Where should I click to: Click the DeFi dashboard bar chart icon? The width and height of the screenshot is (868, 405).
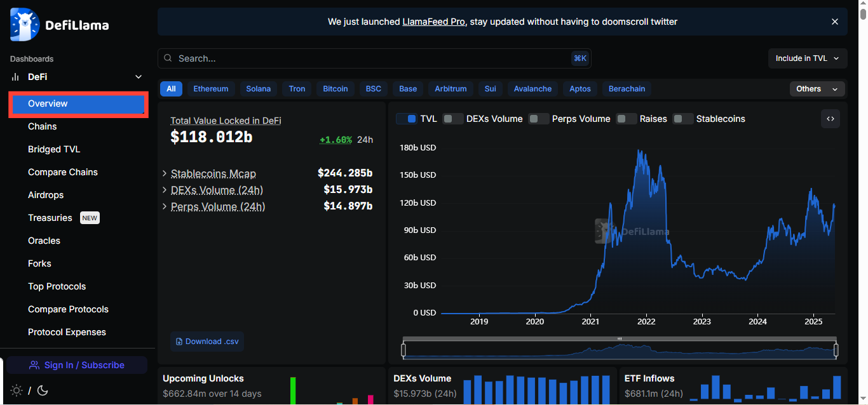pyautogui.click(x=15, y=77)
